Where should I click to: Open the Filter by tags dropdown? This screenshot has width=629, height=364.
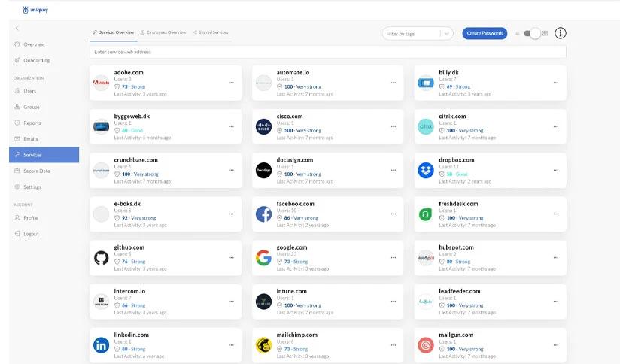click(x=418, y=34)
